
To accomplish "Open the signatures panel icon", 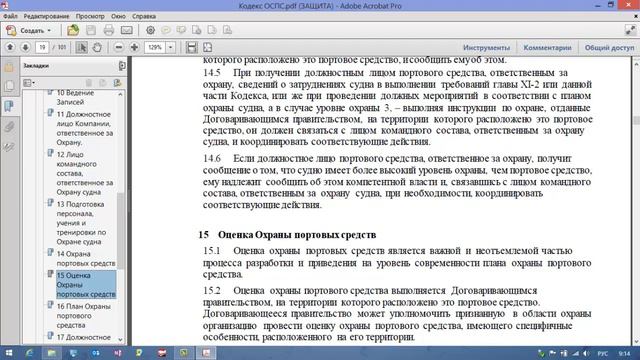I will [x=9, y=147].
